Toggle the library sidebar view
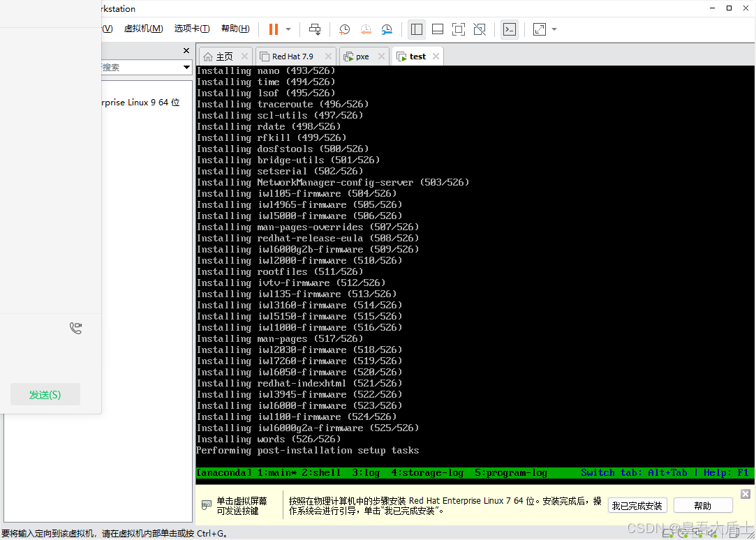Screen dimensions: 756x540 click(417, 29)
